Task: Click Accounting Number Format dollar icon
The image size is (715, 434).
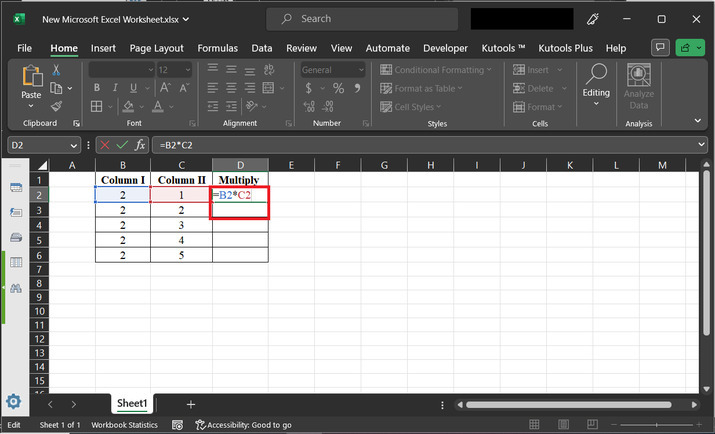Action: click(309, 88)
